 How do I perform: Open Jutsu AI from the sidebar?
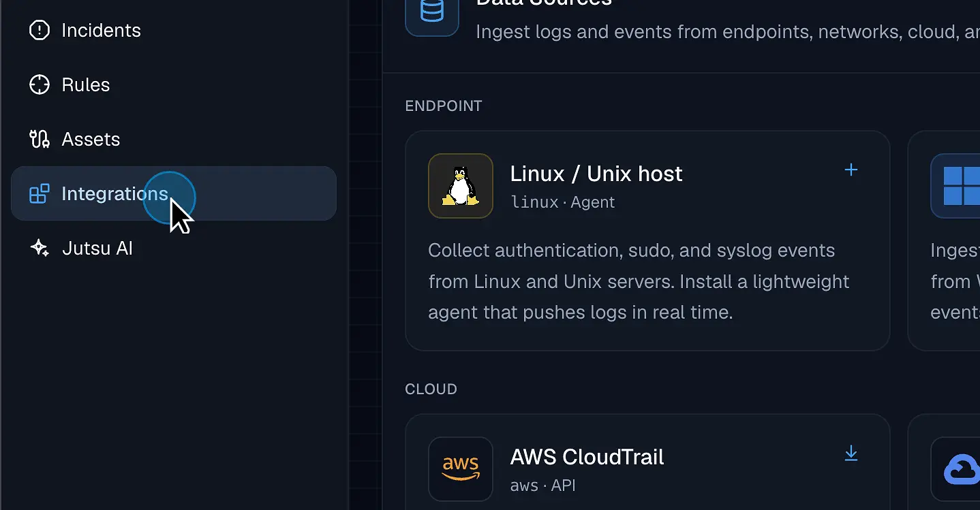coord(174,248)
